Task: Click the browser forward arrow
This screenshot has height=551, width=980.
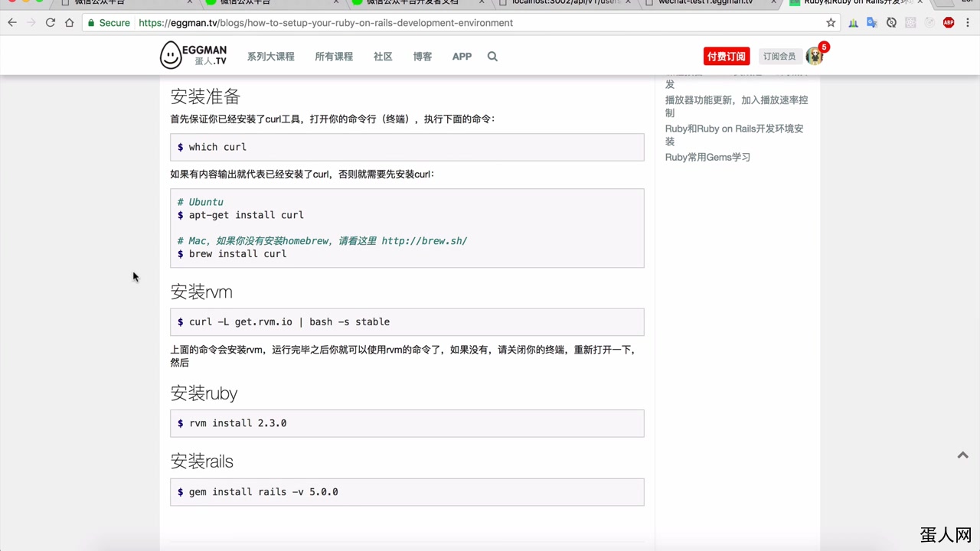Action: coord(31,23)
